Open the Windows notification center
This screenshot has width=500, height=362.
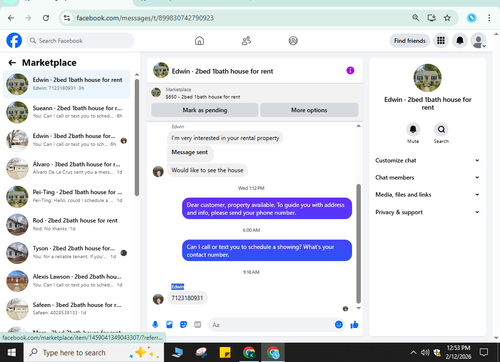click(483, 352)
